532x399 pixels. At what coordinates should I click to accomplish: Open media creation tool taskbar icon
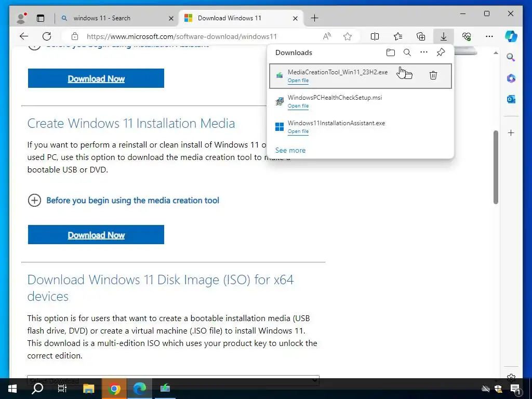pyautogui.click(x=165, y=389)
